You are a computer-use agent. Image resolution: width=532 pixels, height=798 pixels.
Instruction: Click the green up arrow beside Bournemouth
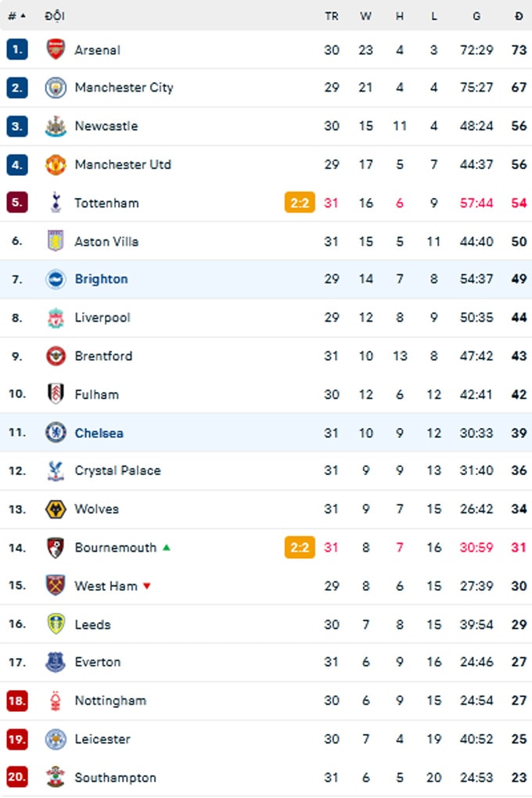point(166,548)
